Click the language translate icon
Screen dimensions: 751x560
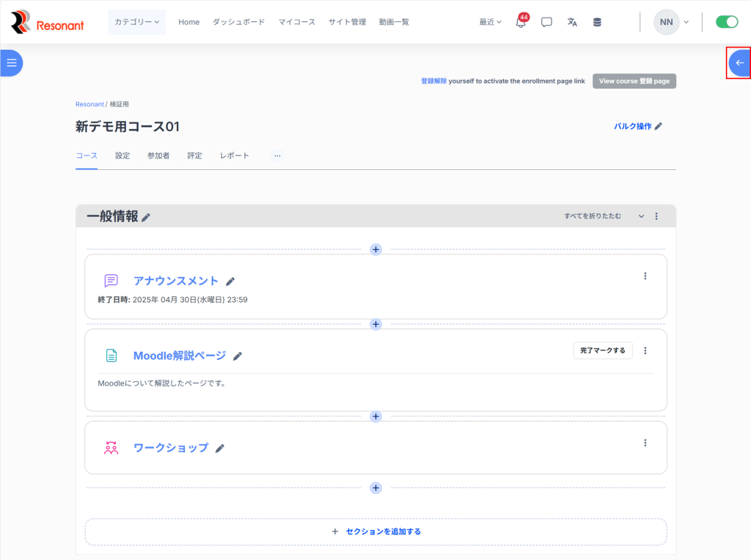tap(572, 22)
